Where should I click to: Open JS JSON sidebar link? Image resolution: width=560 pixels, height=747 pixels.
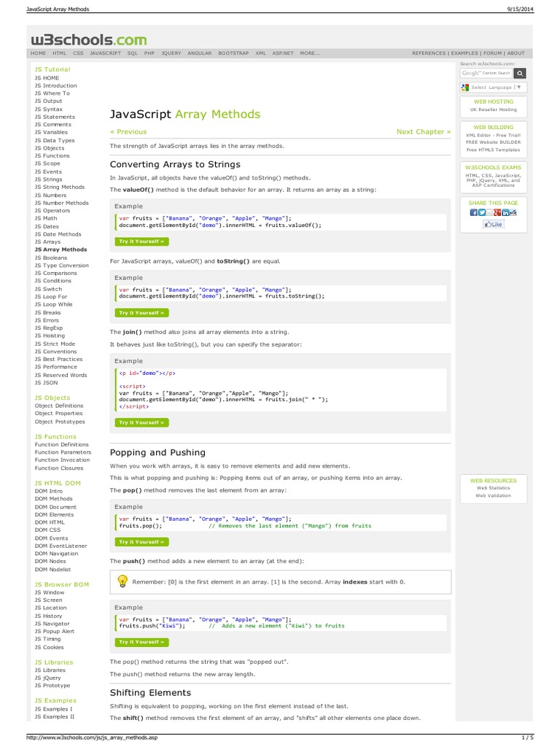[46, 382]
